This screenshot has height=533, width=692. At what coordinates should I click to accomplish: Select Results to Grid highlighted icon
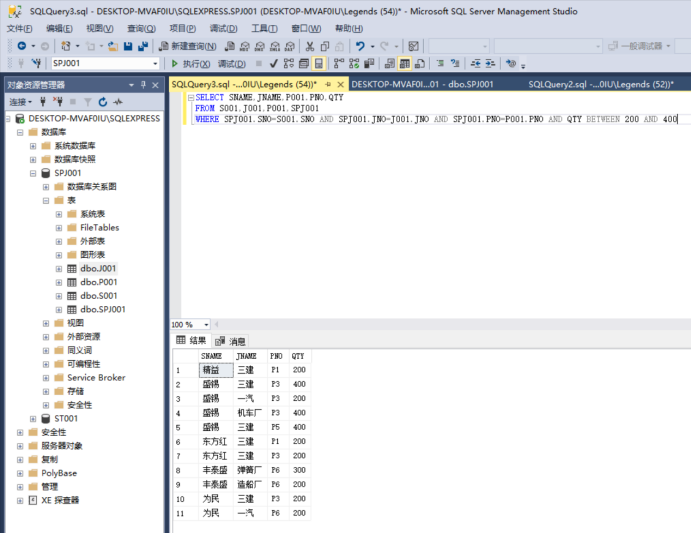pyautogui.click(x=404, y=64)
